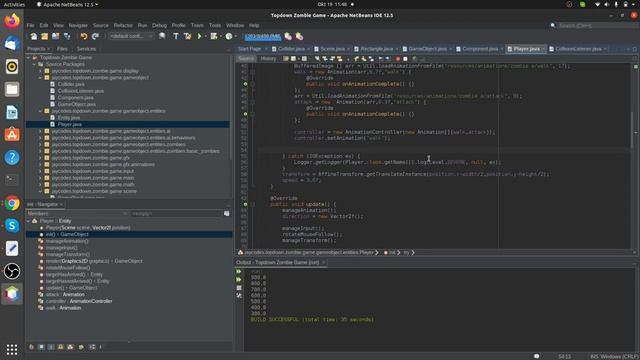Select Entity.java in the Projects tree

69,118
